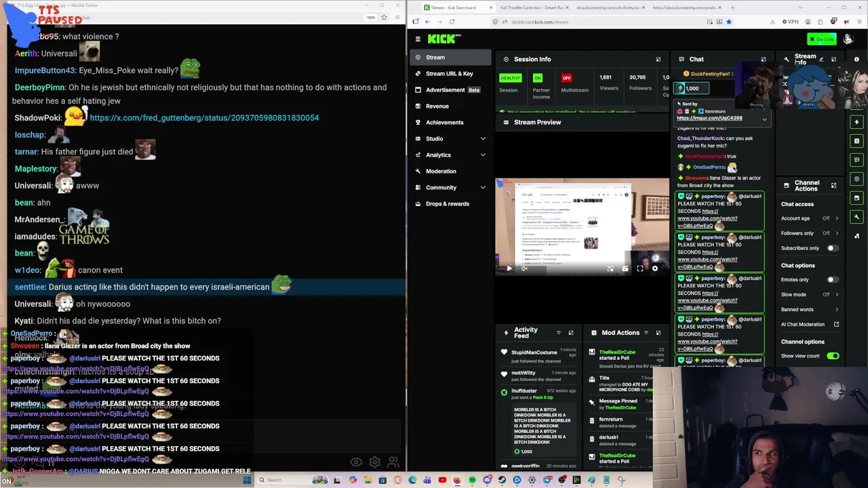Click the 20,795 Followers stat
Image resolution: width=868 pixels, height=488 pixels.
click(639, 83)
